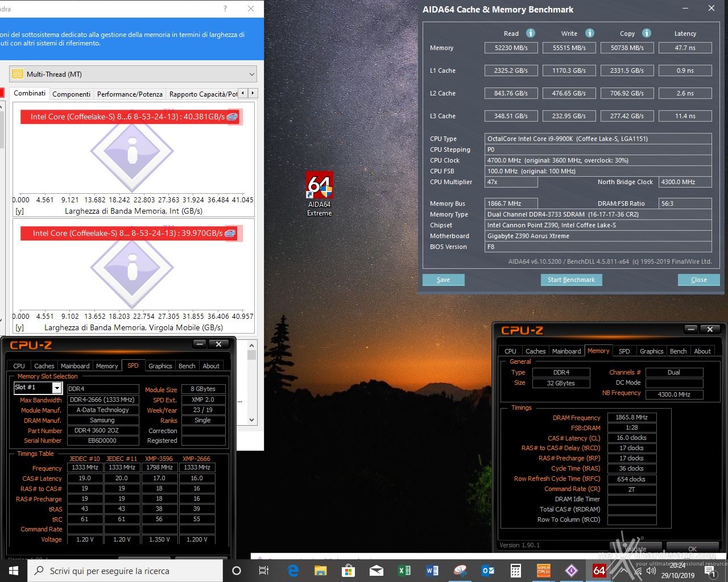This screenshot has height=582, width=728.
Task: Click the Windows search box on taskbar
Action: pyautogui.click(x=125, y=571)
